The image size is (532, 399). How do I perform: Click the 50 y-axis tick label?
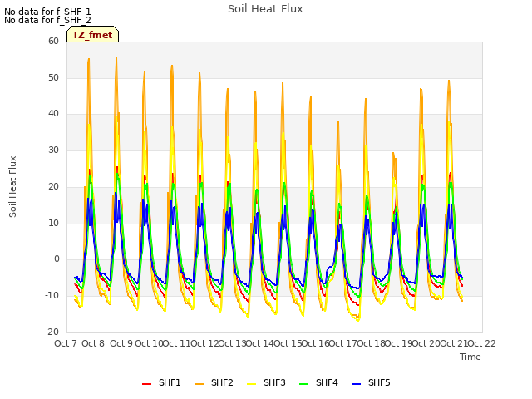(53, 77)
